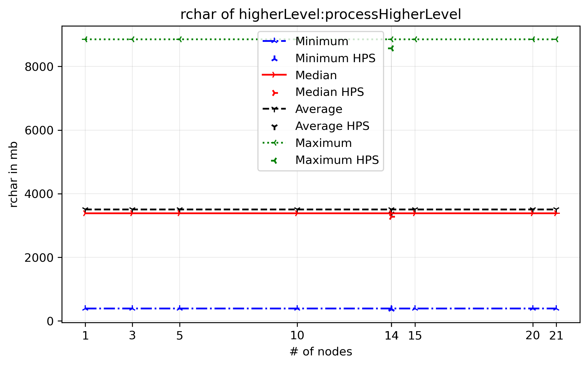Click the black Average marker at 5 nodes
Image resolution: width=588 pixels, height=366 pixels.
click(x=180, y=209)
